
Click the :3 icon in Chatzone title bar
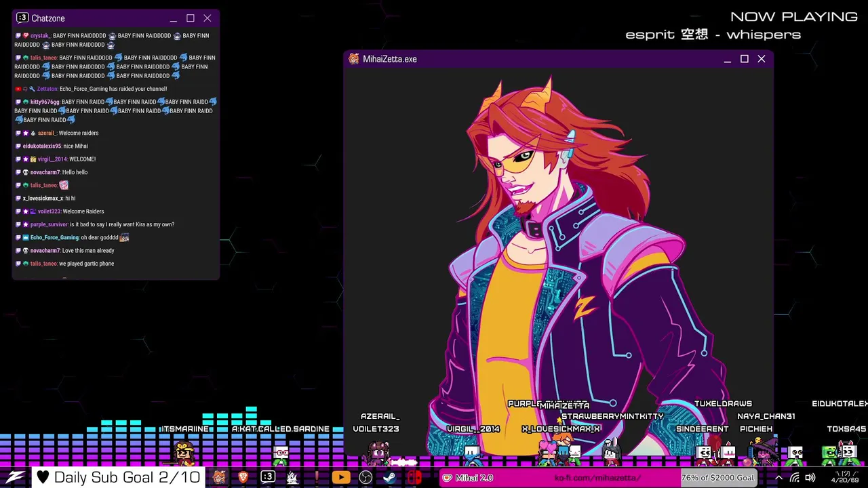22,18
